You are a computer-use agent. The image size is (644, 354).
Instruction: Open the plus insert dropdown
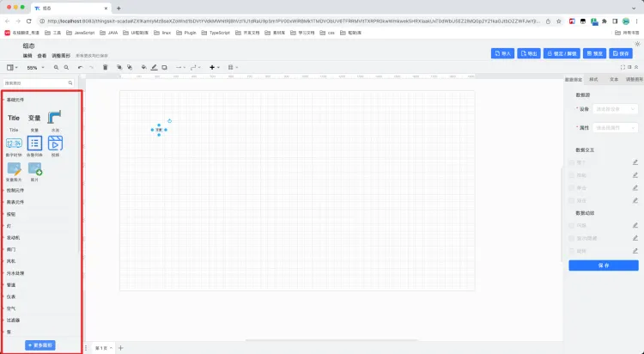215,67
